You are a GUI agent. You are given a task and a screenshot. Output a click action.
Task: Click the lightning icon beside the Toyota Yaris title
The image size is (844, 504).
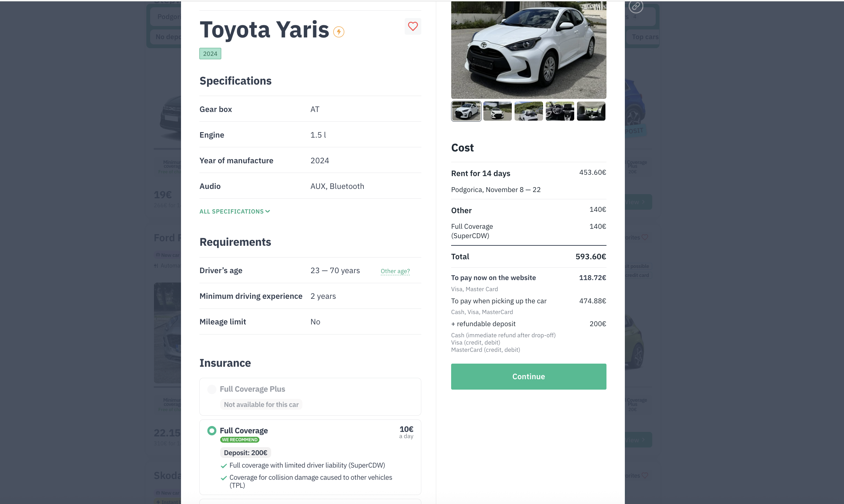(339, 32)
